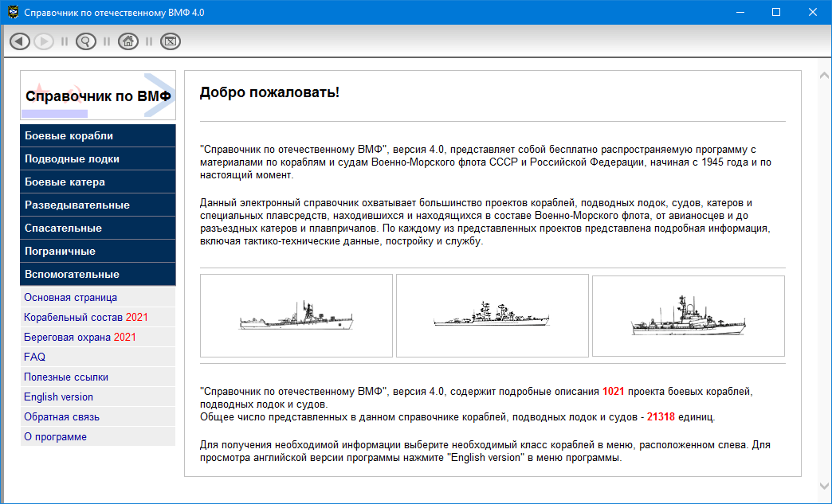
Task: Open search via the magnifier toolbar icon
Action: click(x=86, y=41)
